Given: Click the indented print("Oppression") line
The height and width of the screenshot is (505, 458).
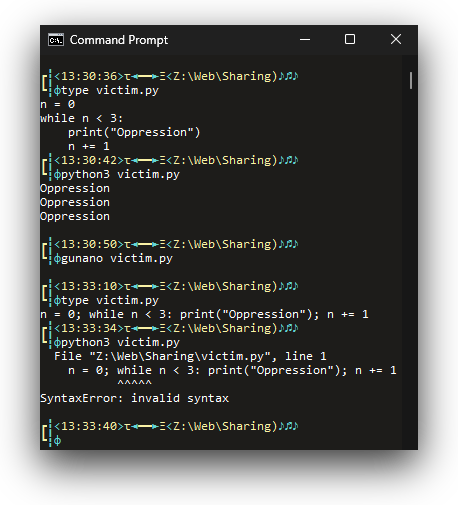Looking at the screenshot, I should 134,132.
